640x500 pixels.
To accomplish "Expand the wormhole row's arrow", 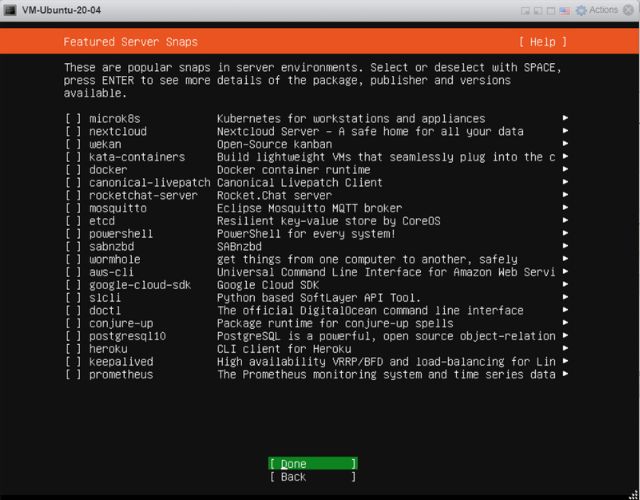I will tap(565, 259).
